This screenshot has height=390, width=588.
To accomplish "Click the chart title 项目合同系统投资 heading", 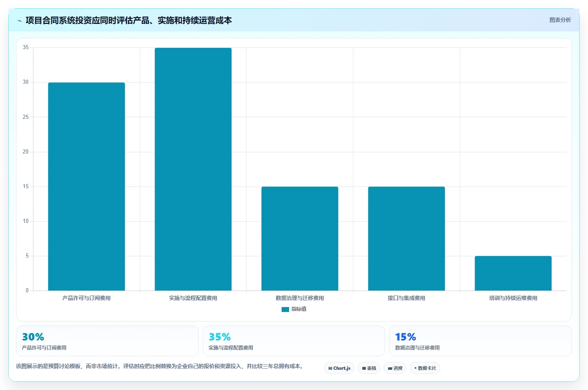I will coord(129,21).
